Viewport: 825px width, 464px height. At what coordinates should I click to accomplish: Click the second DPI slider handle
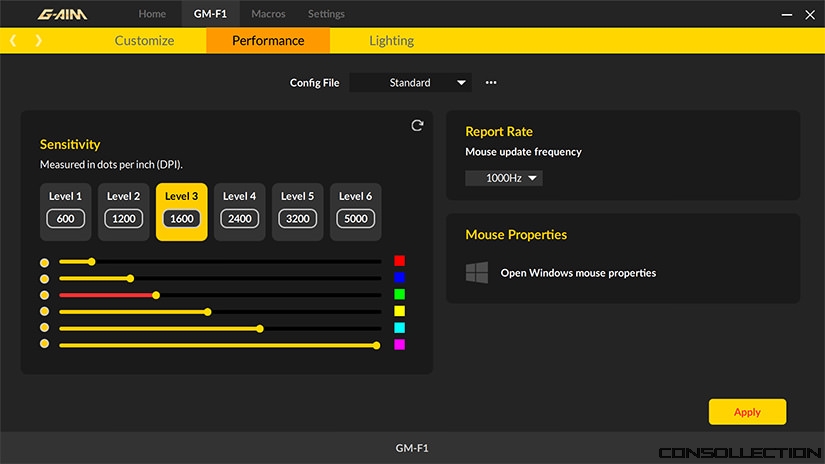coord(130,278)
